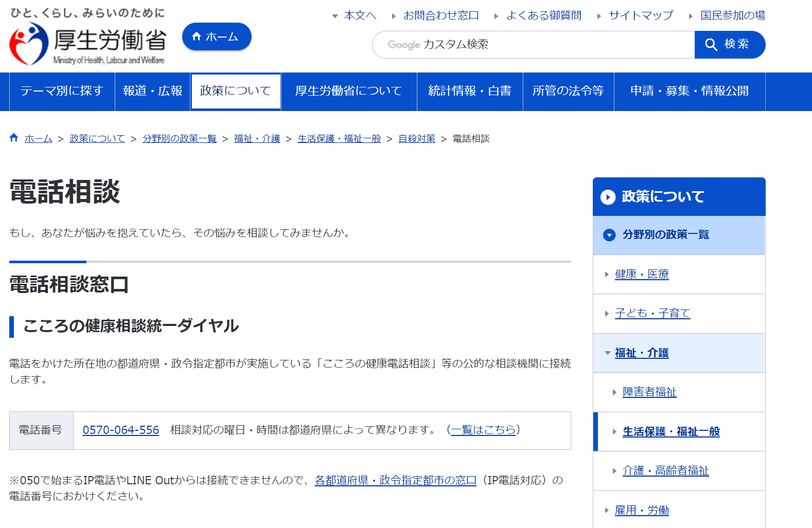Screen dimensions: 812x528
Task: Open the サイトマップ link
Action: (x=641, y=15)
